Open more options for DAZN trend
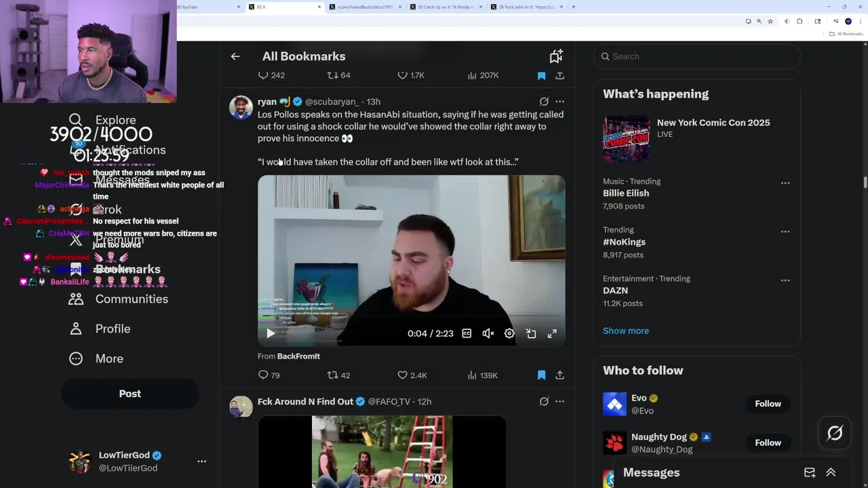Screen dimensions: 868x488 tap(785, 281)
